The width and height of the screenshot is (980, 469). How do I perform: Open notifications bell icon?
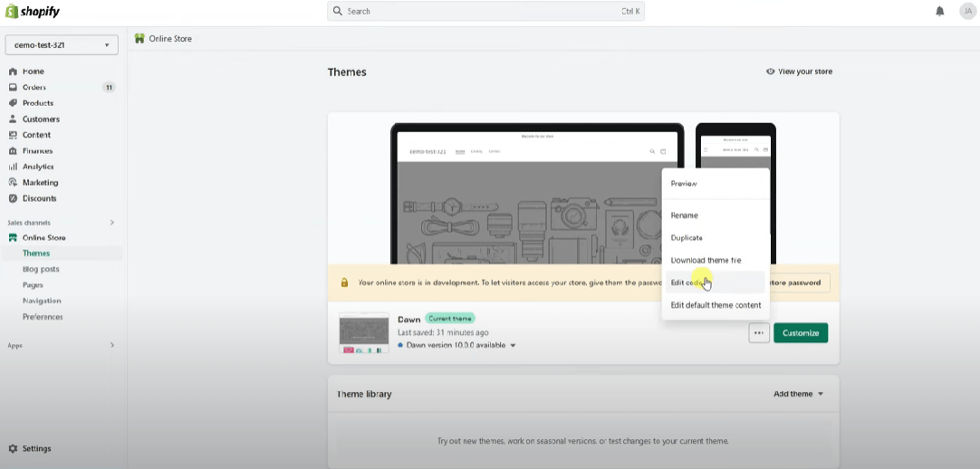939,11
